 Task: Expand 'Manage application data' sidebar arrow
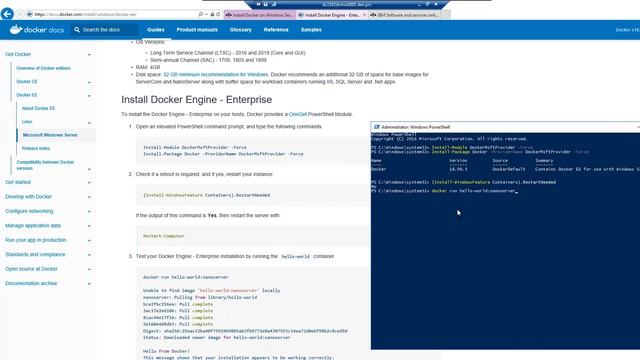point(89,226)
